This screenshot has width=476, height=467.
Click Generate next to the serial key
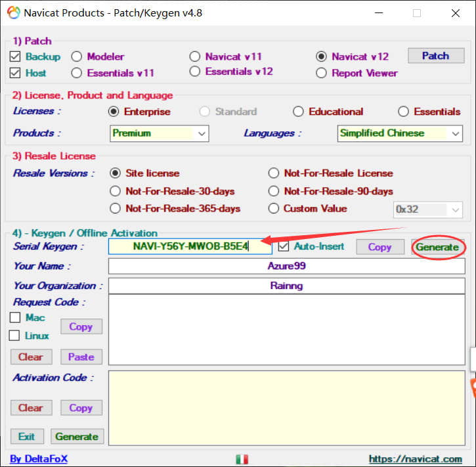click(437, 246)
